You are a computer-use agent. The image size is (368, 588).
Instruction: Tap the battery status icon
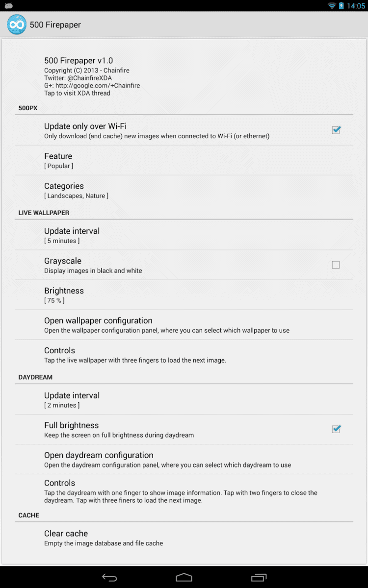click(341, 6)
